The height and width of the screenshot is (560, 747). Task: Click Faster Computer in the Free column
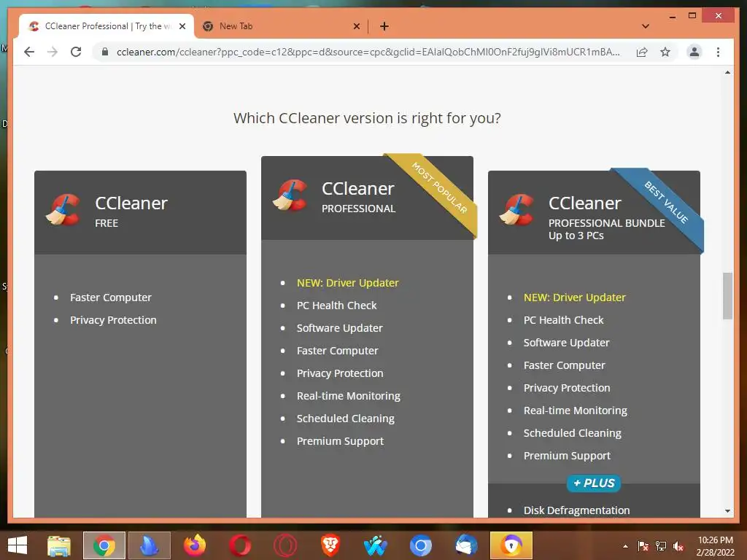point(111,297)
